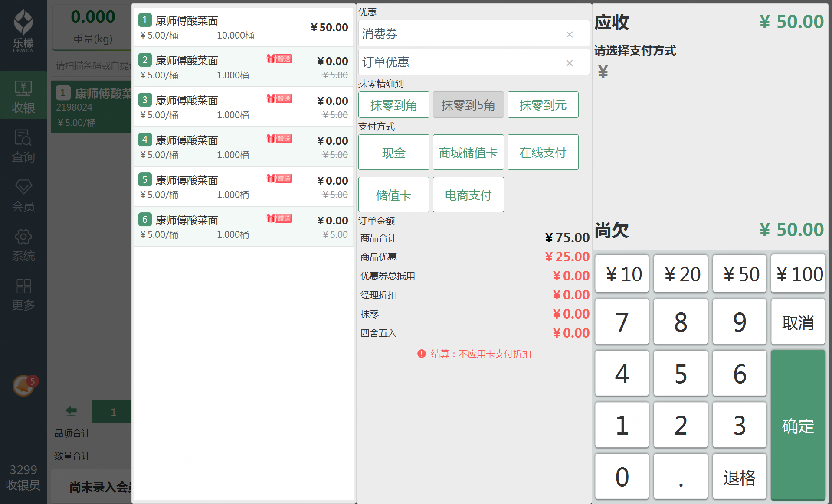The width and height of the screenshot is (832, 504).
Task: Choose 储值卡 stored-value card payment
Action: click(393, 195)
